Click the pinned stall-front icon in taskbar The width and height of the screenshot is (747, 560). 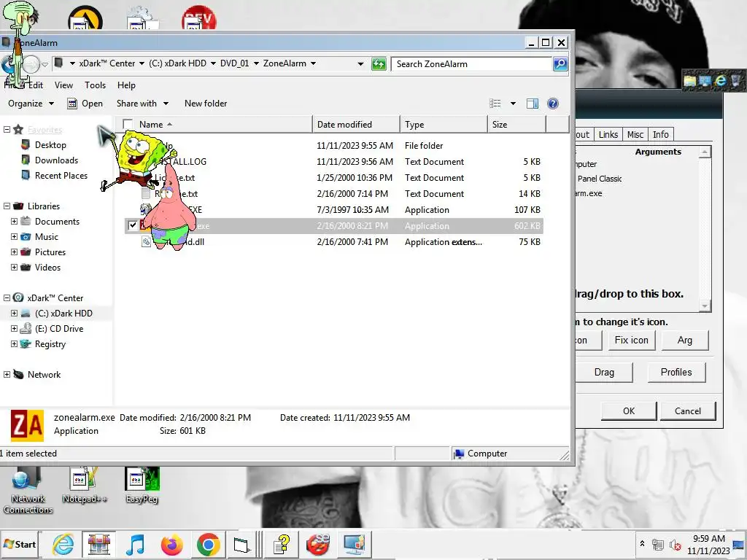tap(98, 544)
